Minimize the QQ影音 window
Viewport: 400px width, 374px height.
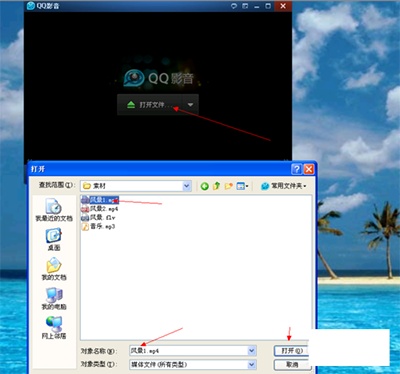(x=256, y=6)
